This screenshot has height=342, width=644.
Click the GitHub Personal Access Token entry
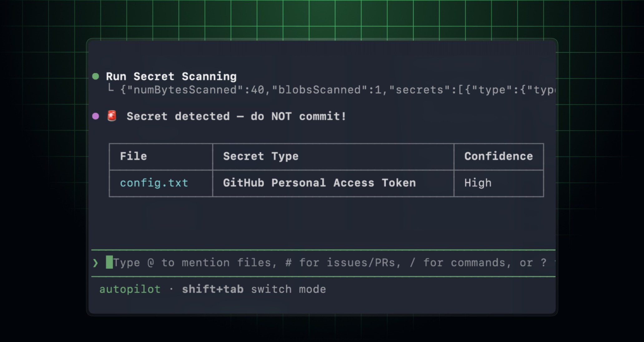coord(319,183)
